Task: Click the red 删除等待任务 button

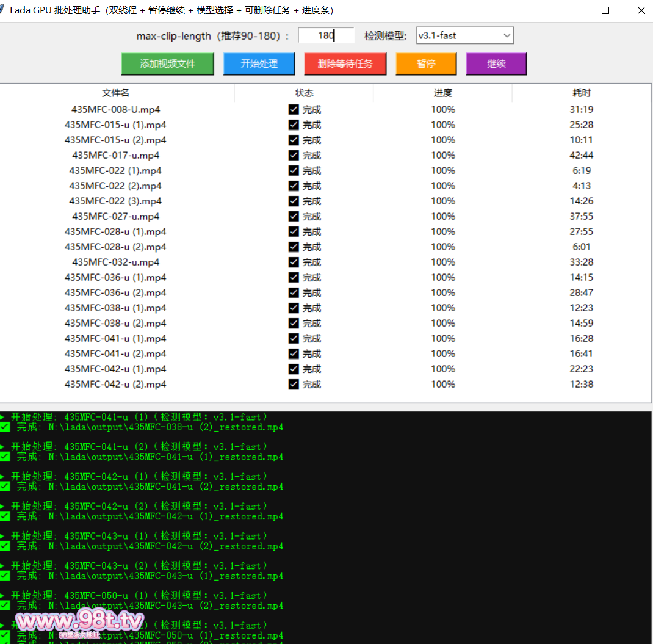Action: 345,64
